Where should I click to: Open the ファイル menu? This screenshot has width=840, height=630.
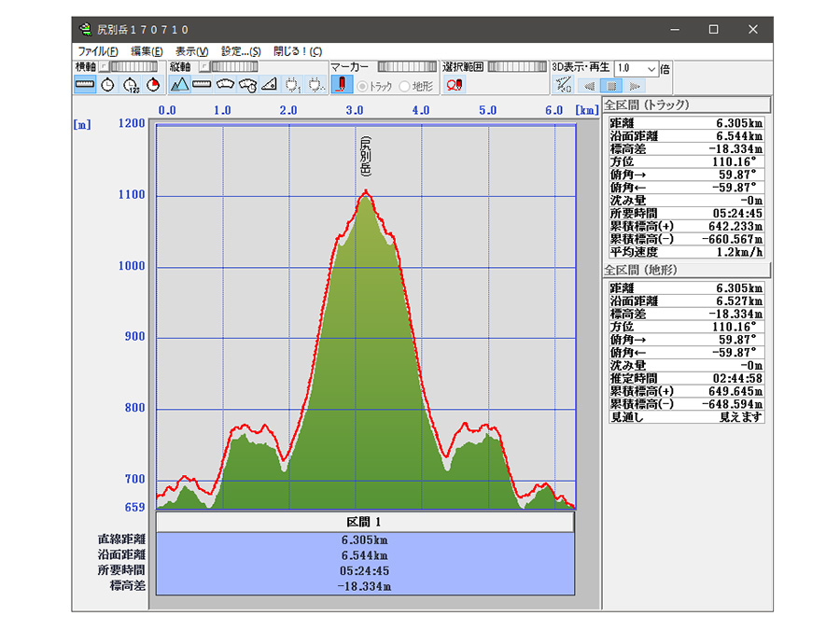(98, 51)
